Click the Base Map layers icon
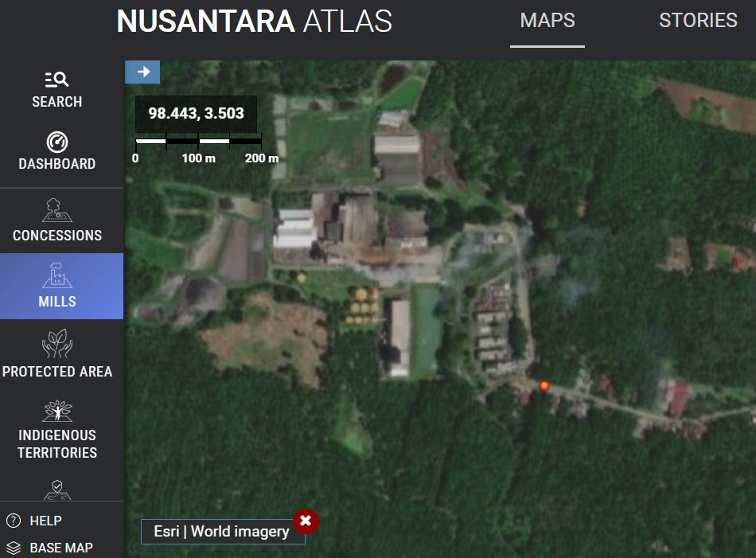Viewport: 756px width, 558px height. (x=14, y=548)
